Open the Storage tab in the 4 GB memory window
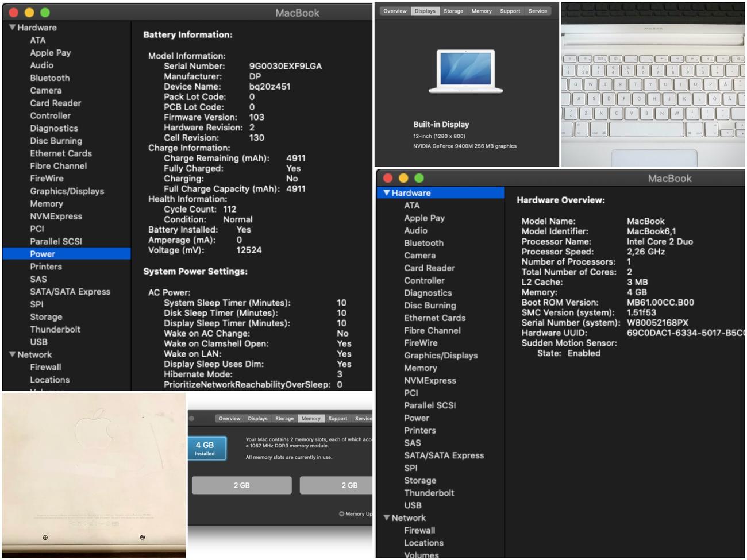The width and height of the screenshot is (747, 560). click(284, 419)
